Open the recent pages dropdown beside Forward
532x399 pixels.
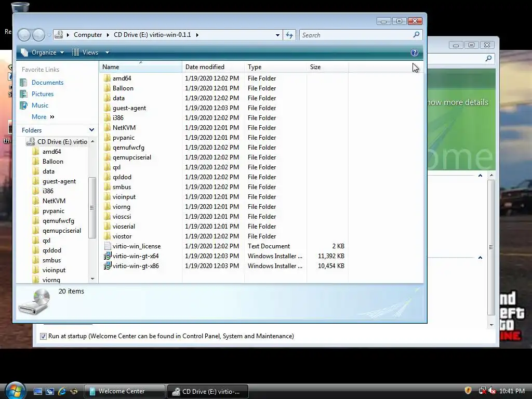point(49,35)
